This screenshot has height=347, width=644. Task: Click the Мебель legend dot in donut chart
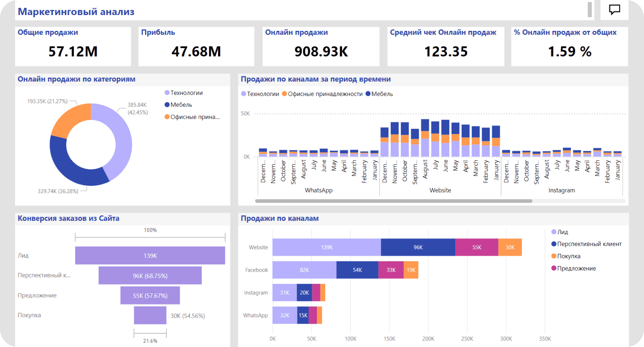pyautogui.click(x=167, y=105)
